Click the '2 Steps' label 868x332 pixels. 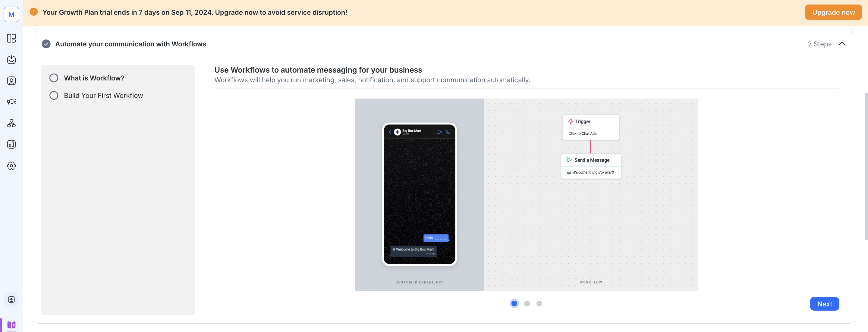(819, 44)
